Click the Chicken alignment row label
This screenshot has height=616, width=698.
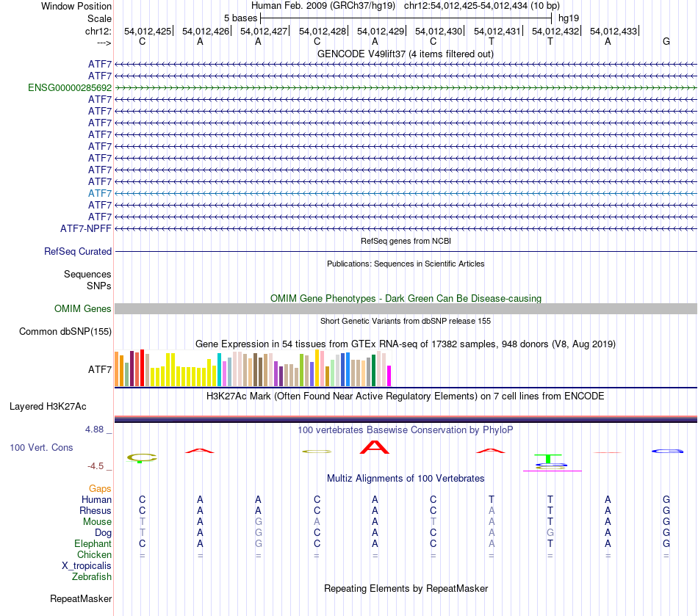point(94,554)
